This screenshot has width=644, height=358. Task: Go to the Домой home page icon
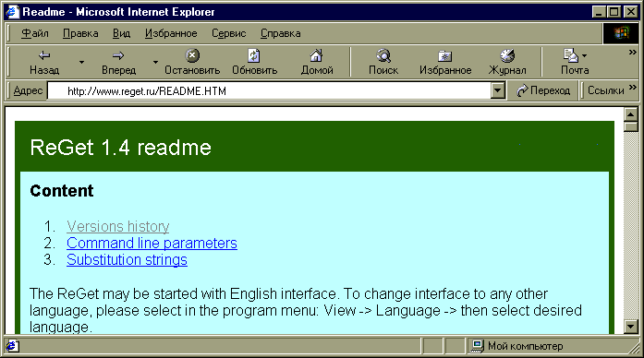coord(316,55)
